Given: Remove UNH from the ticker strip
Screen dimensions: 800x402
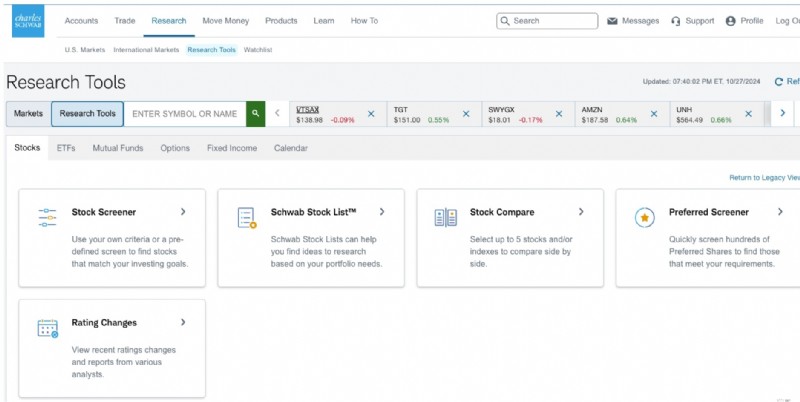Looking at the screenshot, I should (748, 114).
